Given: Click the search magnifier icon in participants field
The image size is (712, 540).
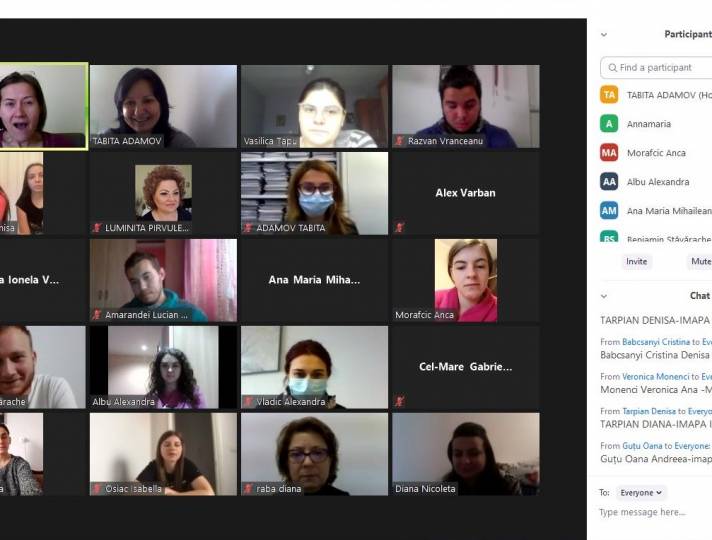Looking at the screenshot, I should pyautogui.click(x=613, y=68).
